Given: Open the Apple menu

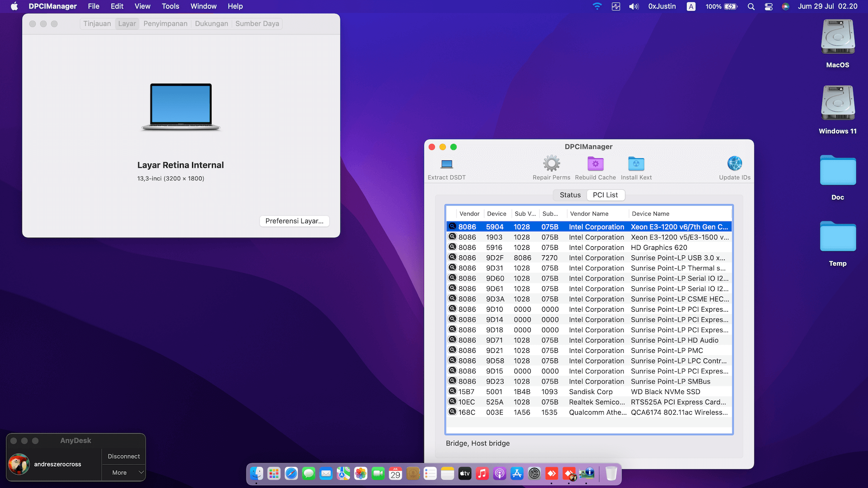Looking at the screenshot, I should pos(14,6).
